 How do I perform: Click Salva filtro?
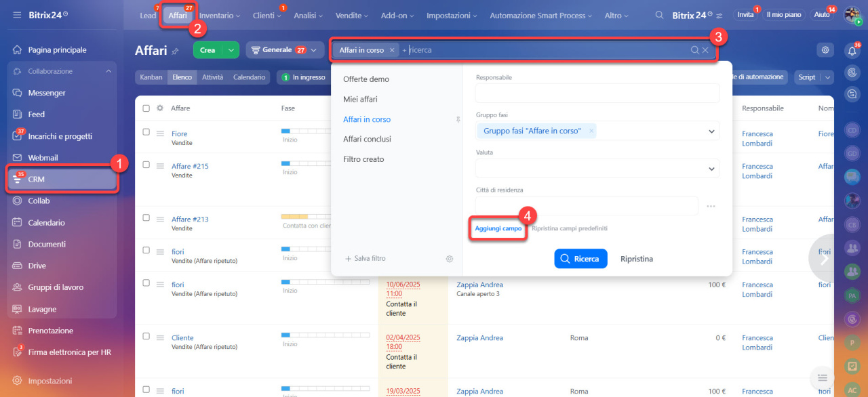coord(366,259)
